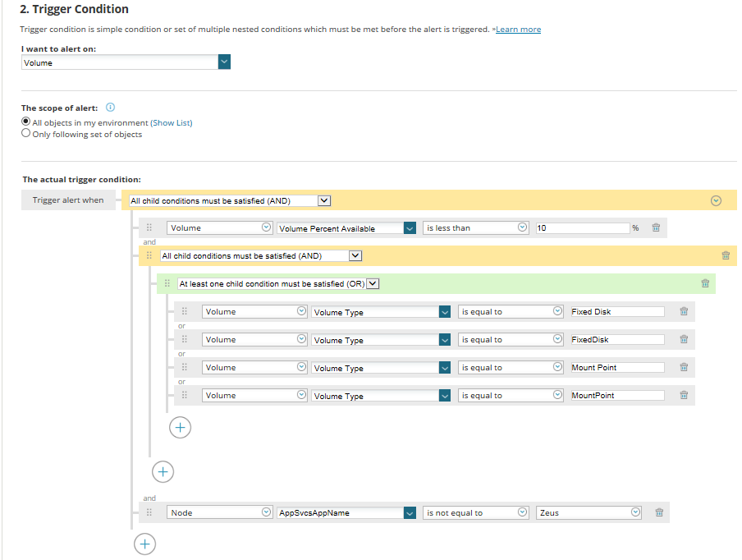Click the Show List link
Viewport: 742px width, 560px height.
point(172,123)
